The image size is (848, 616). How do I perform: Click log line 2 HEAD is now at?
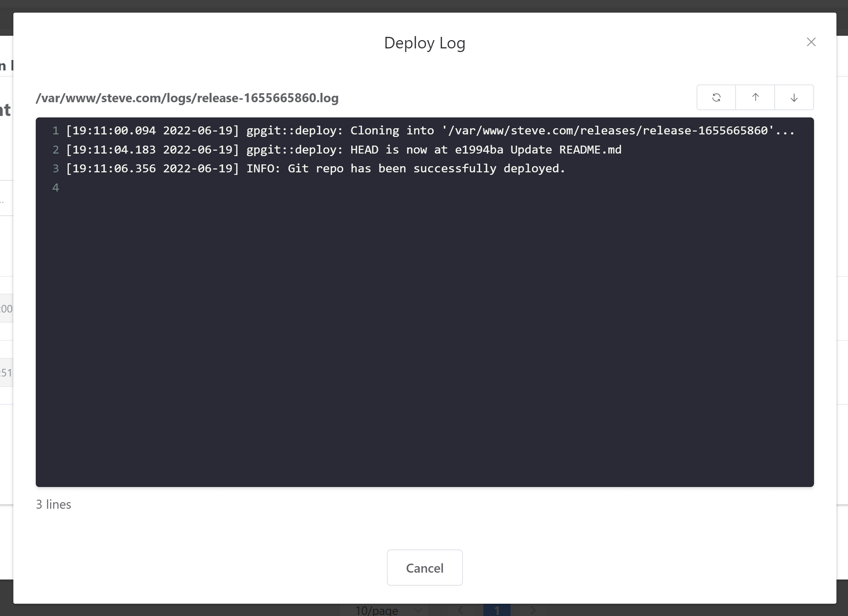click(x=343, y=150)
